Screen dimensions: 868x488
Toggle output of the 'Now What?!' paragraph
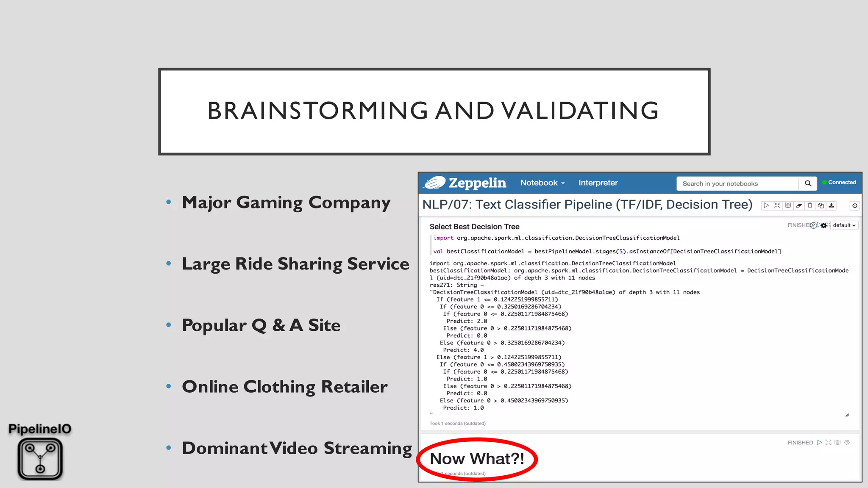(837, 442)
